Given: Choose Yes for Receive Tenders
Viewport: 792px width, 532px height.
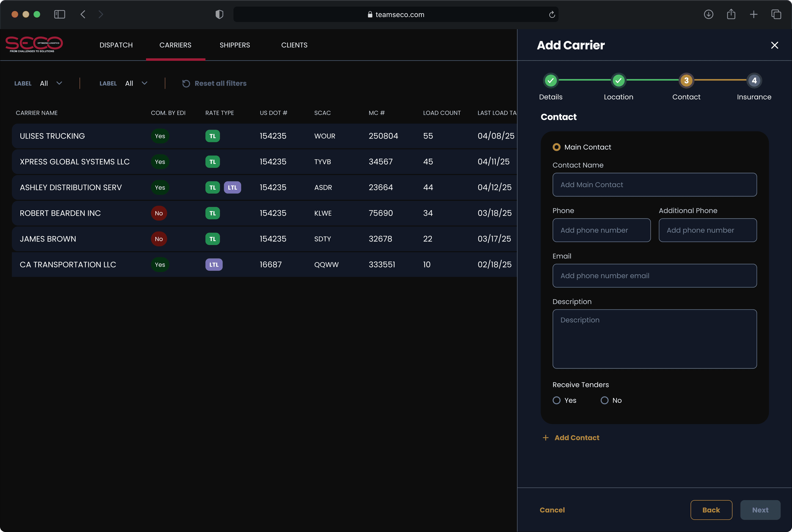Looking at the screenshot, I should [556, 400].
